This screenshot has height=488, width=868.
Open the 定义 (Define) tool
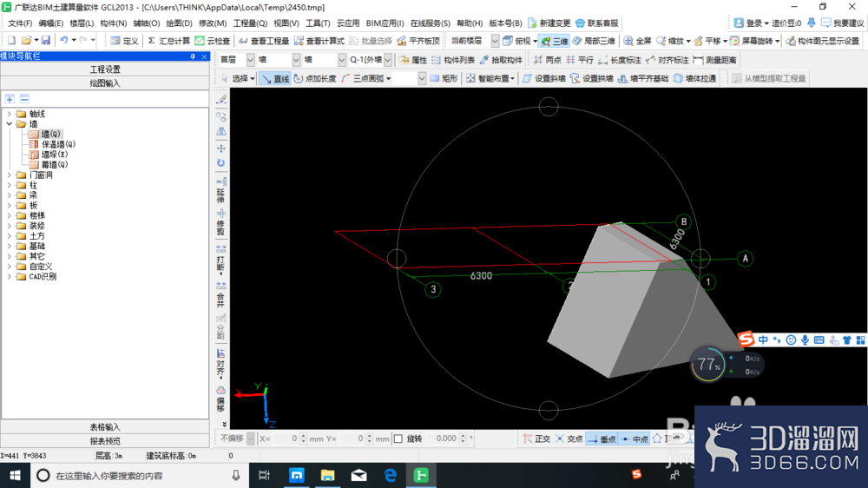click(124, 41)
